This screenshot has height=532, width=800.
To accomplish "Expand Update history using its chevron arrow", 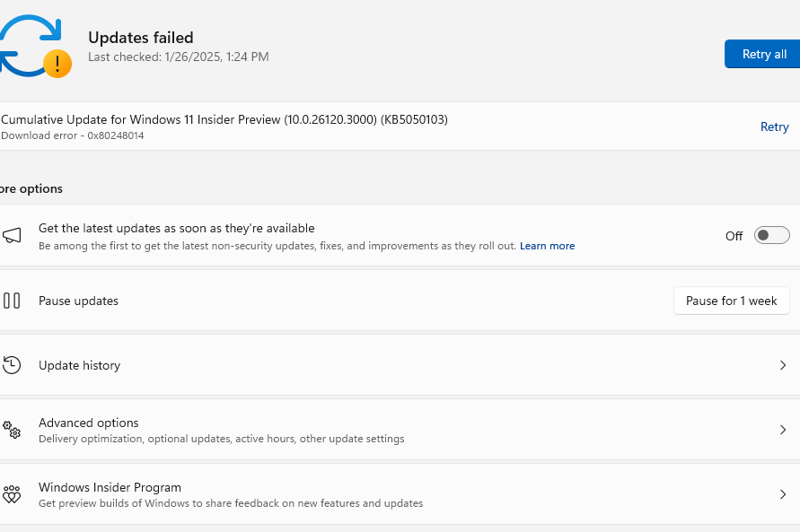I will [x=783, y=365].
